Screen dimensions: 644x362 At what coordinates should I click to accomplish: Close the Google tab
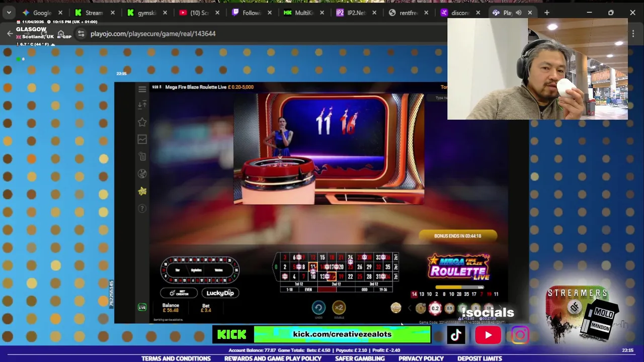click(60, 13)
